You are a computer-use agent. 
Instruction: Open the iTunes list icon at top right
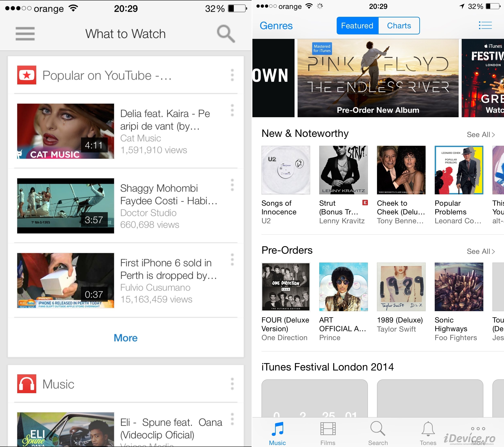pos(485,25)
